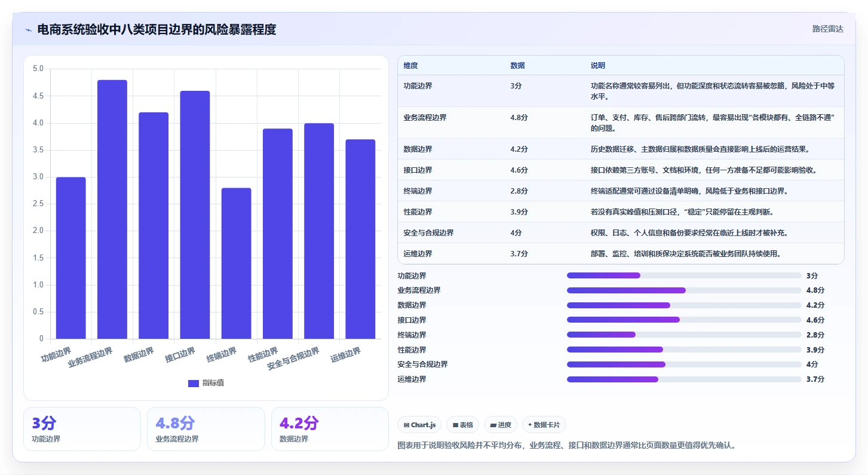Click the Chart.js tag
The width and height of the screenshot is (868, 475).
(x=419, y=425)
